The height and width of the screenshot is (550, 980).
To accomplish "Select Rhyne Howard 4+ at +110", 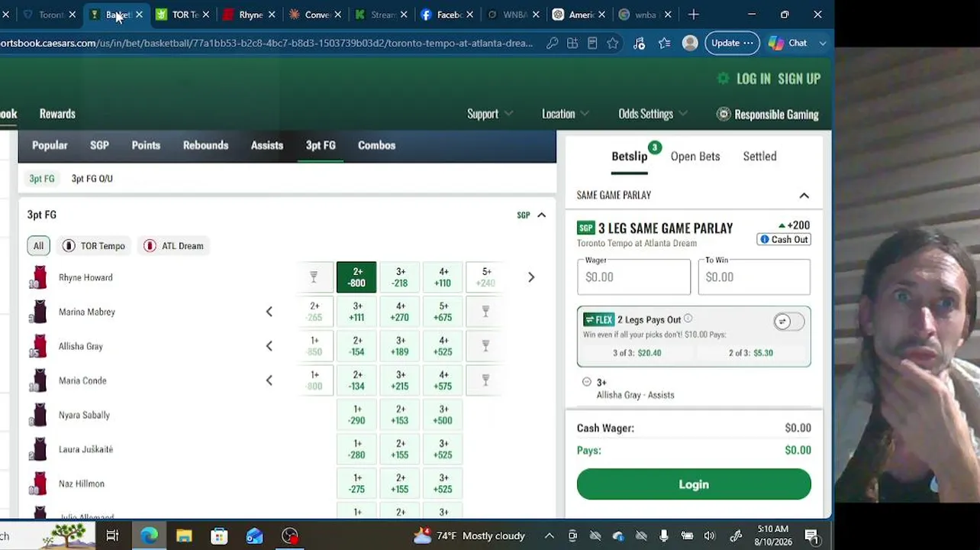I will 443,277.
